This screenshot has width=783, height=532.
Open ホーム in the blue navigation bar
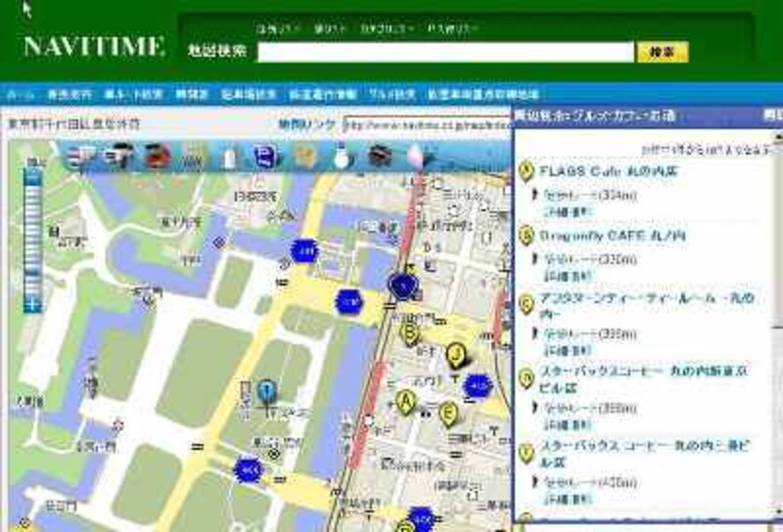(20, 94)
